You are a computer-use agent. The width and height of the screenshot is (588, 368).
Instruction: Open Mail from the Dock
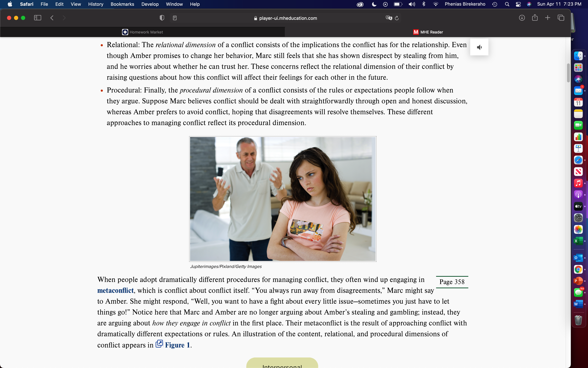pyautogui.click(x=578, y=91)
